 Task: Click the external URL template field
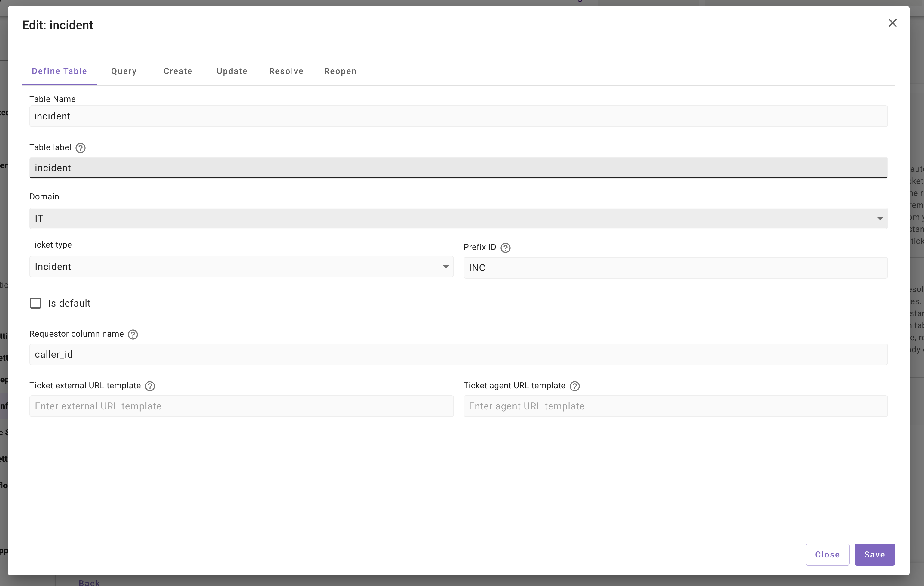pyautogui.click(x=241, y=406)
